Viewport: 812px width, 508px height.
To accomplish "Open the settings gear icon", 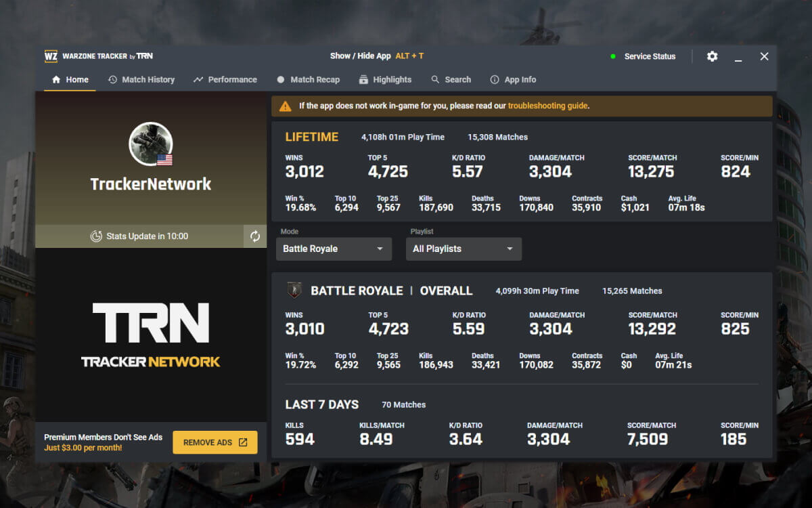I will pos(712,56).
